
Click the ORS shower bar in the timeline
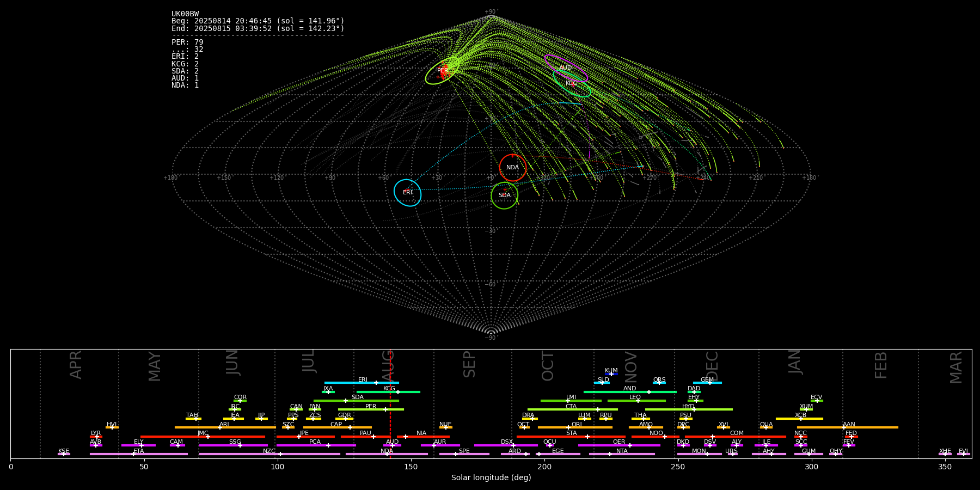click(659, 383)
